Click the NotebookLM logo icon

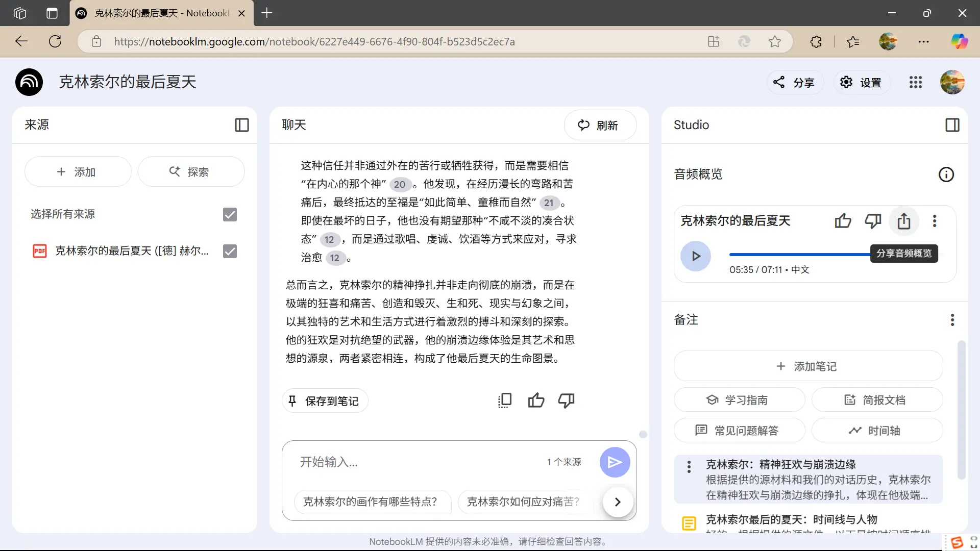(x=29, y=82)
